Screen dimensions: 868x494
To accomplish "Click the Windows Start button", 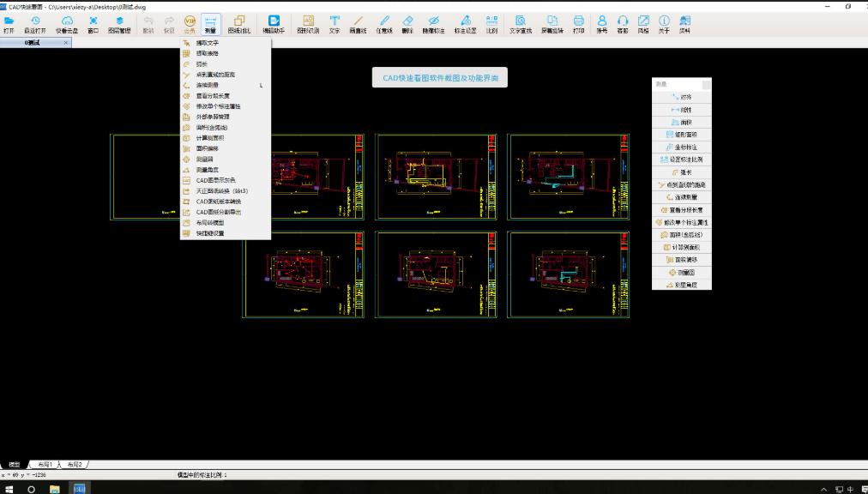I will [9, 489].
